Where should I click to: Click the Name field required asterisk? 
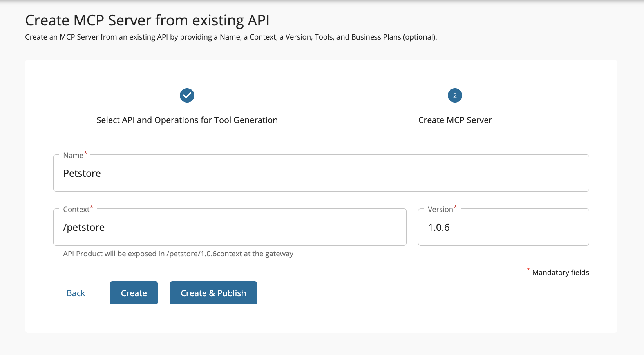(85, 153)
